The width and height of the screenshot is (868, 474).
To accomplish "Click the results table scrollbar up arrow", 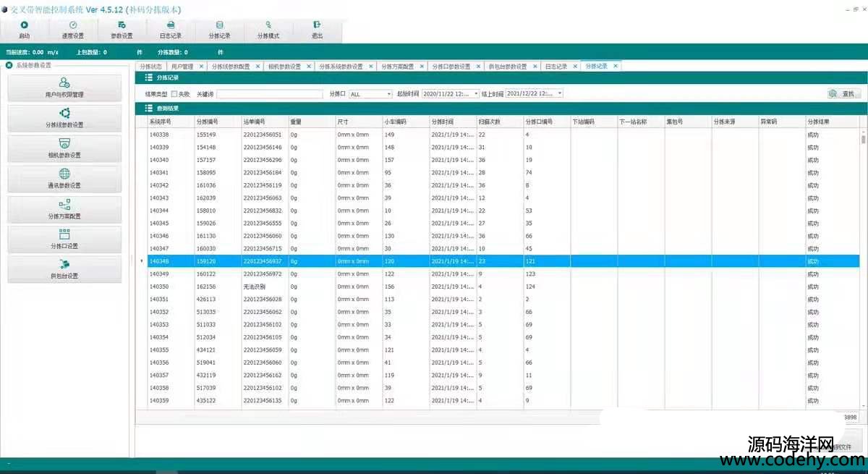I will point(863,132).
